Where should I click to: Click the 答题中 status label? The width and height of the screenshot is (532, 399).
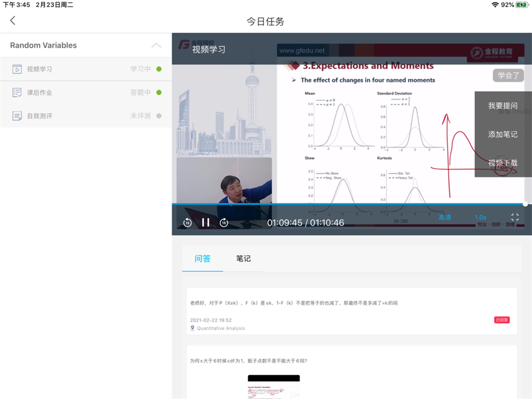pos(140,92)
